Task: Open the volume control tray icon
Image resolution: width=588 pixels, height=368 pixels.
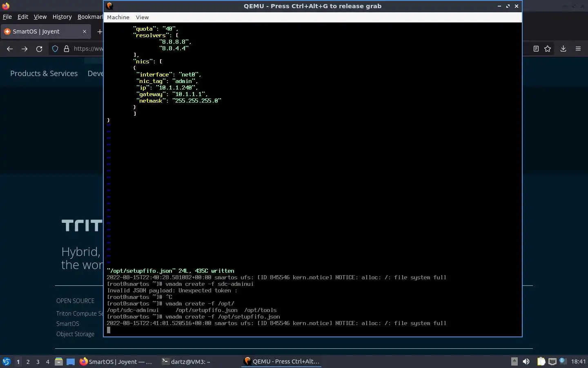Action: pyautogui.click(x=526, y=361)
